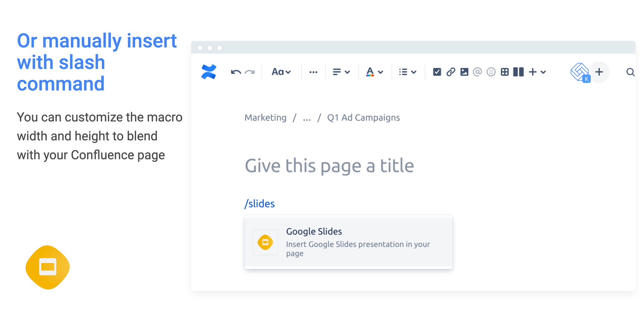644x315 pixels.
Task: Insert an emoji
Action: tap(491, 72)
